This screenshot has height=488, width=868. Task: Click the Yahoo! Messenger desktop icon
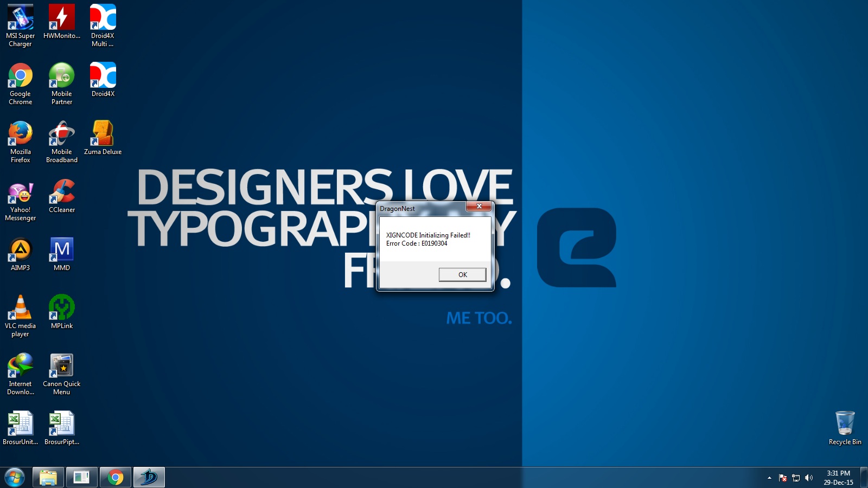tap(20, 200)
